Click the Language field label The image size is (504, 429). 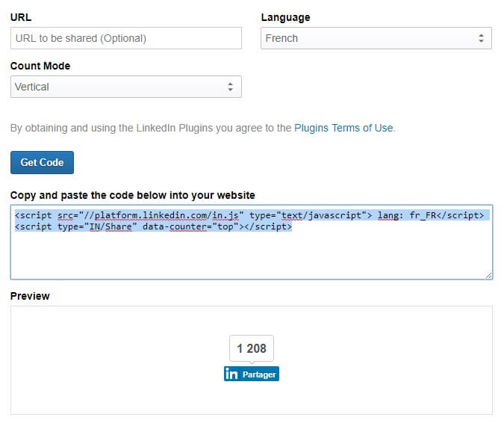click(x=286, y=18)
